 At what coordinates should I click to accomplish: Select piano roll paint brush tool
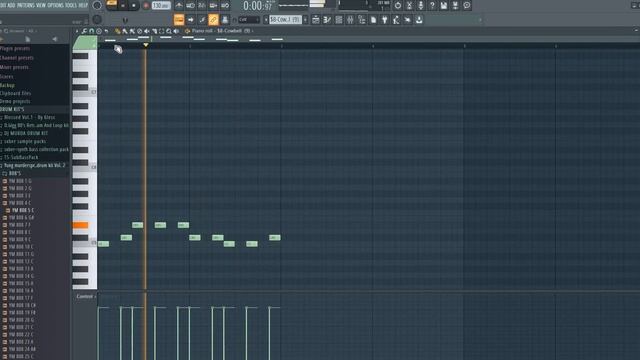coord(125,31)
